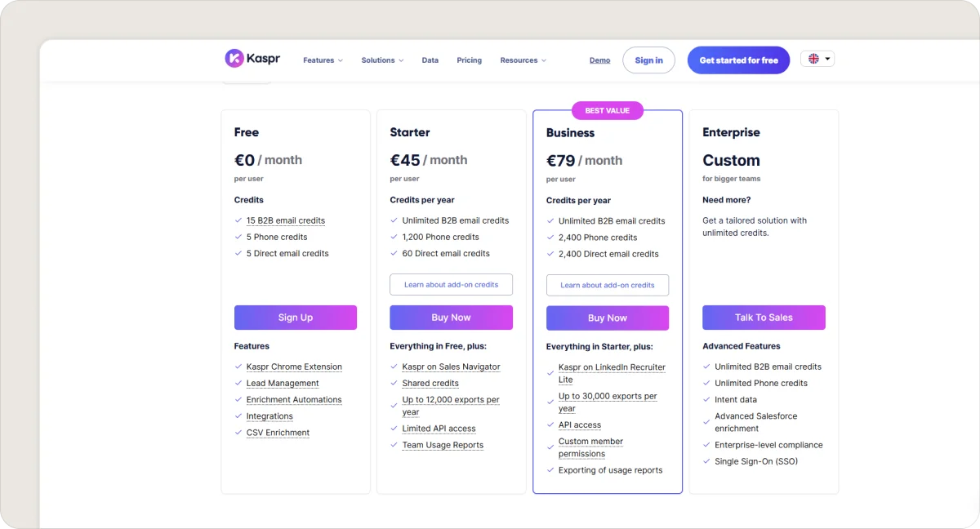Click 60 Direct email credits
Screen dimensions: 980x529
(446, 253)
